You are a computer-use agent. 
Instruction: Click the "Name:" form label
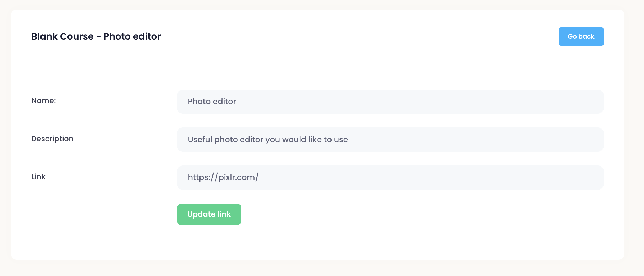point(44,100)
